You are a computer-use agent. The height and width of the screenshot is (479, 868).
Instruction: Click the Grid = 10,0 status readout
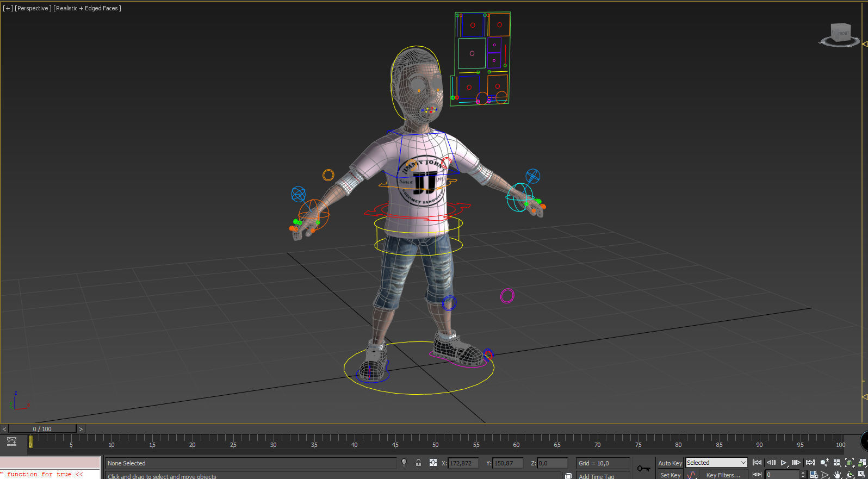[603, 463]
